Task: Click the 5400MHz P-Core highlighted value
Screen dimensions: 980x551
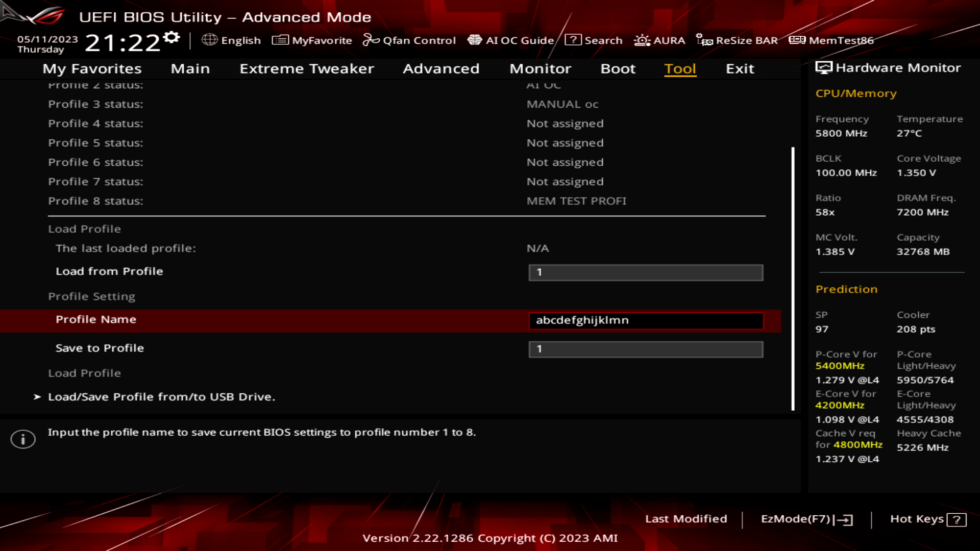Action: [x=840, y=366]
